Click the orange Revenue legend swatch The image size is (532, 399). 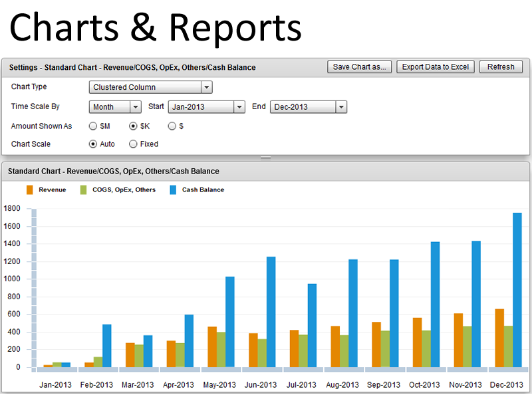(29, 190)
